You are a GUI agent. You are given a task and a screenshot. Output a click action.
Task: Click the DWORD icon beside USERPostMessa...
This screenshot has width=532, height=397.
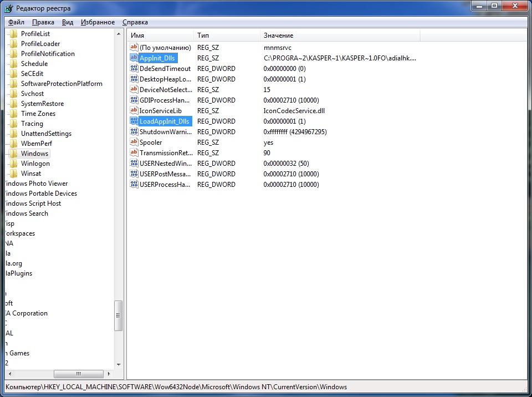click(134, 174)
